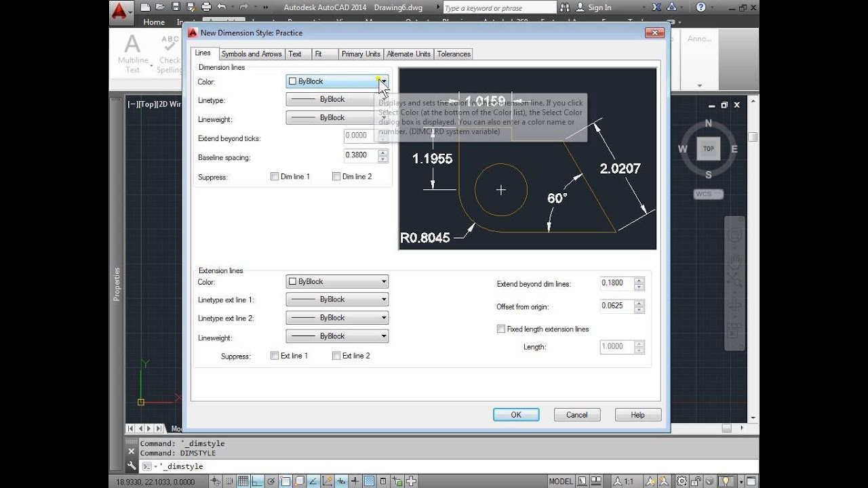
Task: Toggle Polar Tracking status bar icon
Action: point(271,481)
